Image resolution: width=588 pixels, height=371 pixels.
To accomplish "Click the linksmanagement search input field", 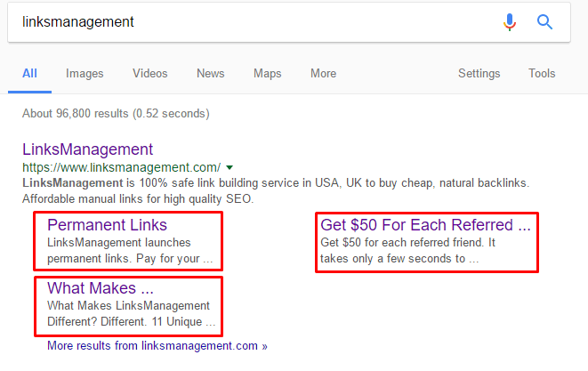I will [255, 21].
